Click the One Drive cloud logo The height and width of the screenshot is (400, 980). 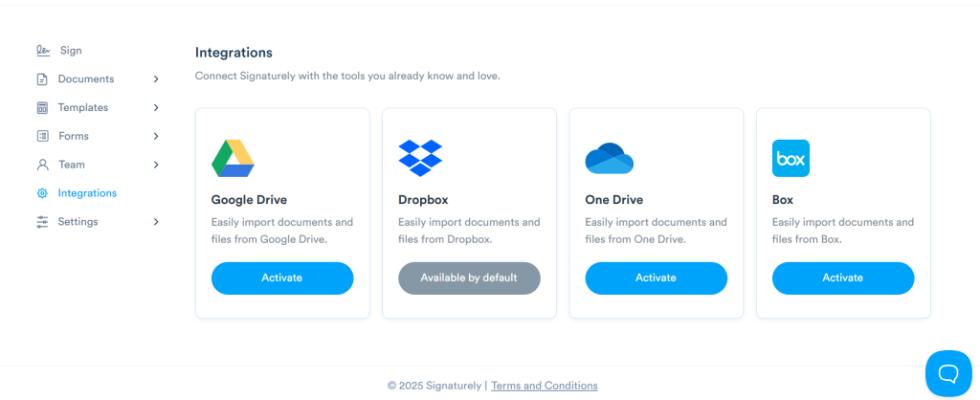610,159
